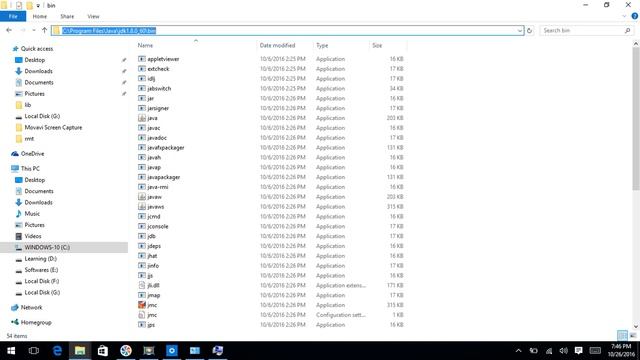Open the recent locations dropdown

(x=33, y=31)
